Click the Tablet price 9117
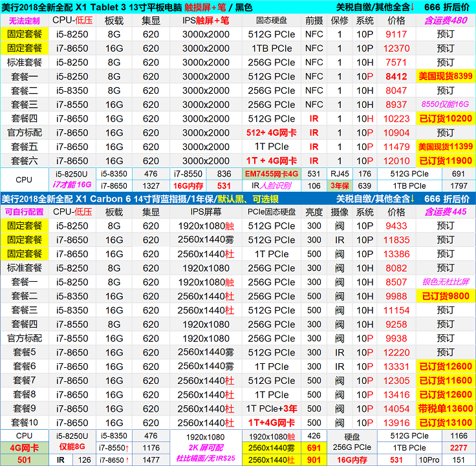The width and height of the screenshot is (476, 466). coord(396,34)
